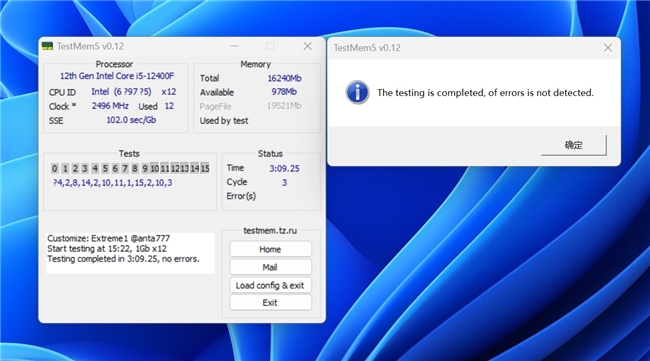This screenshot has height=361, width=650.
Task: Click the log line Testing completed in 3:09.25
Action: 123,259
